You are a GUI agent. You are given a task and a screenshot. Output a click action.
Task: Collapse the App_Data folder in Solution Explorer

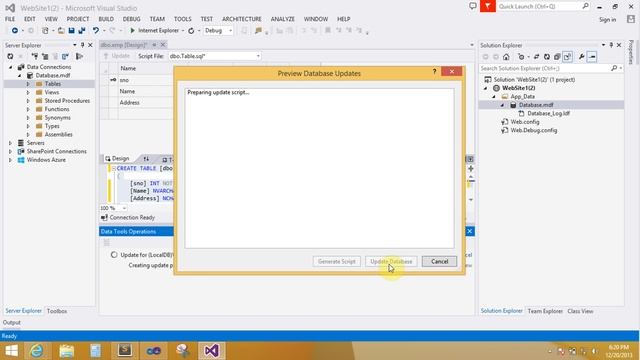tap(494, 97)
